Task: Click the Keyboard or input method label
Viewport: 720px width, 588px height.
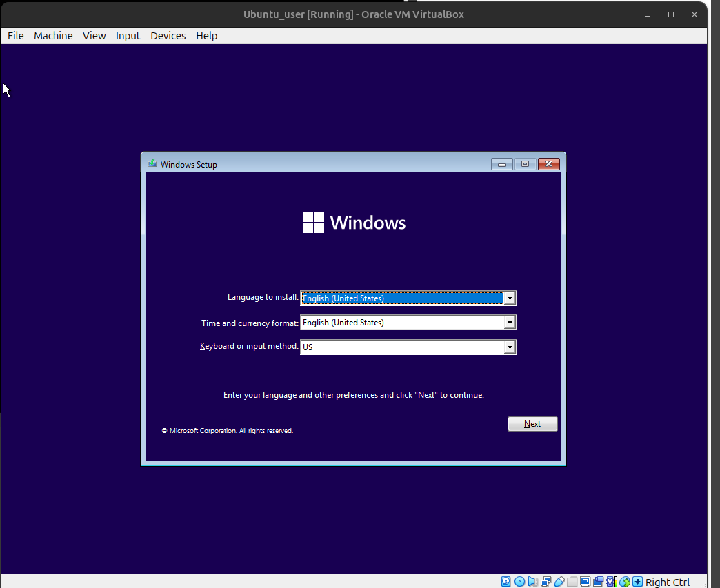Action: pos(249,346)
